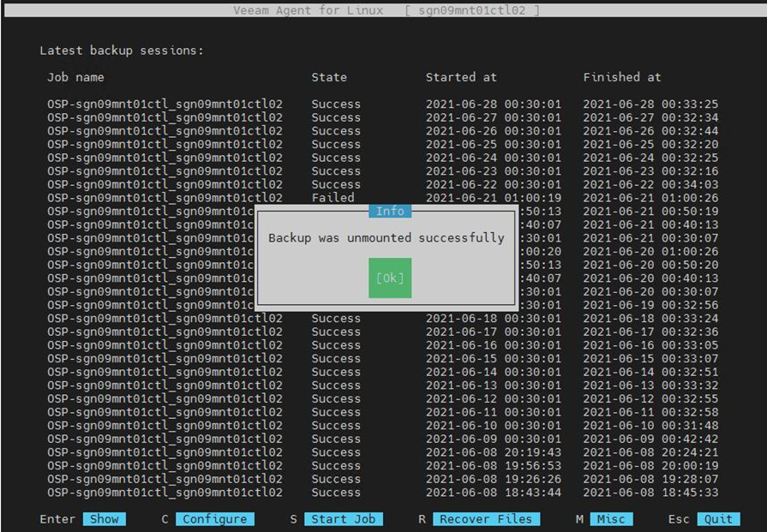Click Start Job in the bottom bar
Viewport: 767px width, 532px height.
coord(345,519)
